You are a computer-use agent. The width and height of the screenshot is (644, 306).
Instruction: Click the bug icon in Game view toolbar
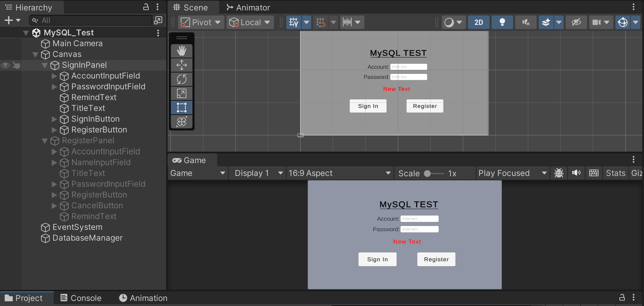[559, 173]
